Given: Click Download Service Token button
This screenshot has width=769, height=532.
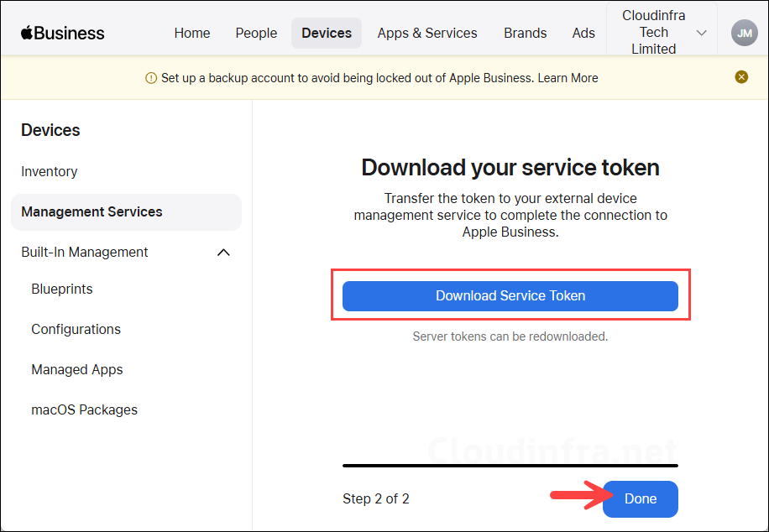Looking at the screenshot, I should pyautogui.click(x=510, y=295).
